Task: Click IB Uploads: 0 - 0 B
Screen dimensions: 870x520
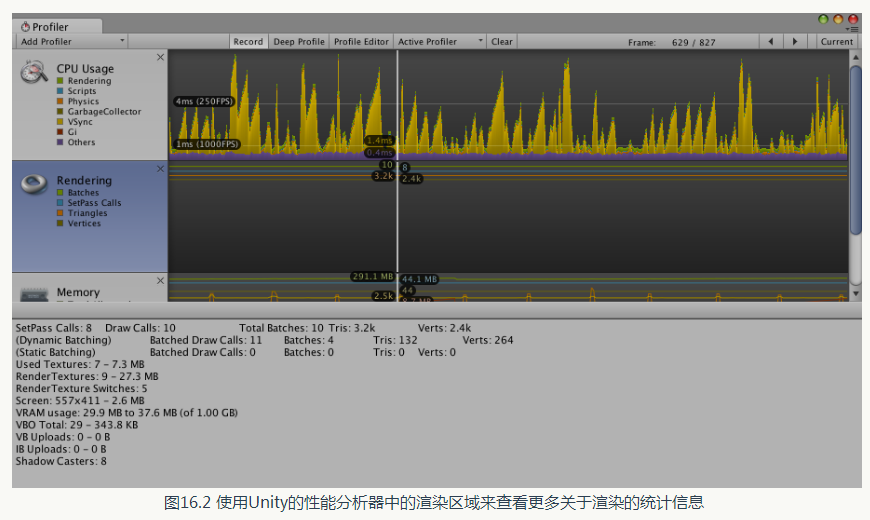Action: (61, 449)
